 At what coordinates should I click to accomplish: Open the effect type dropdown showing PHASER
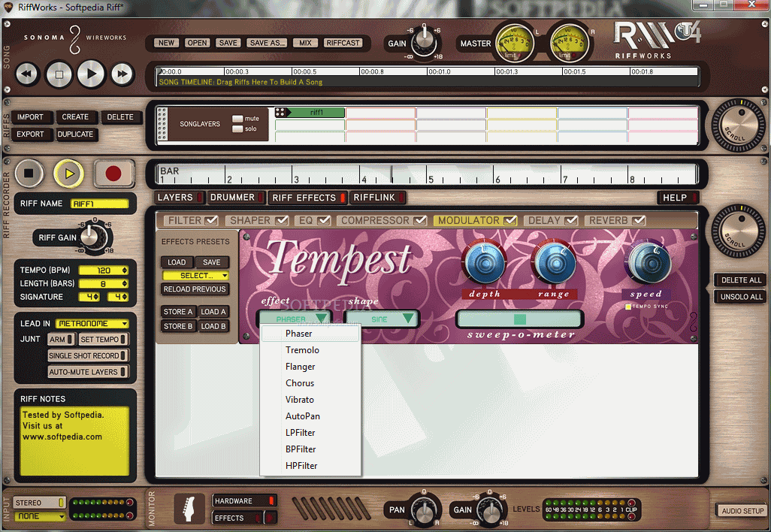click(294, 319)
